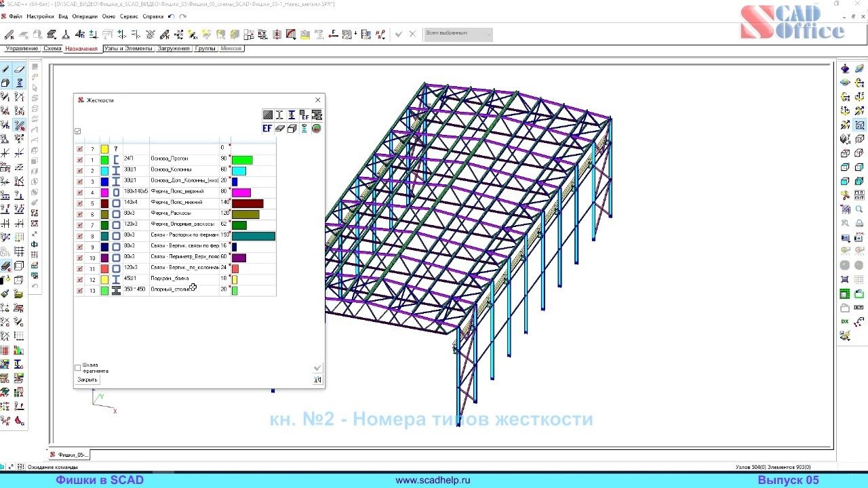868x488 pixels.
Task: Click the Закрыть button
Action: coord(87,380)
